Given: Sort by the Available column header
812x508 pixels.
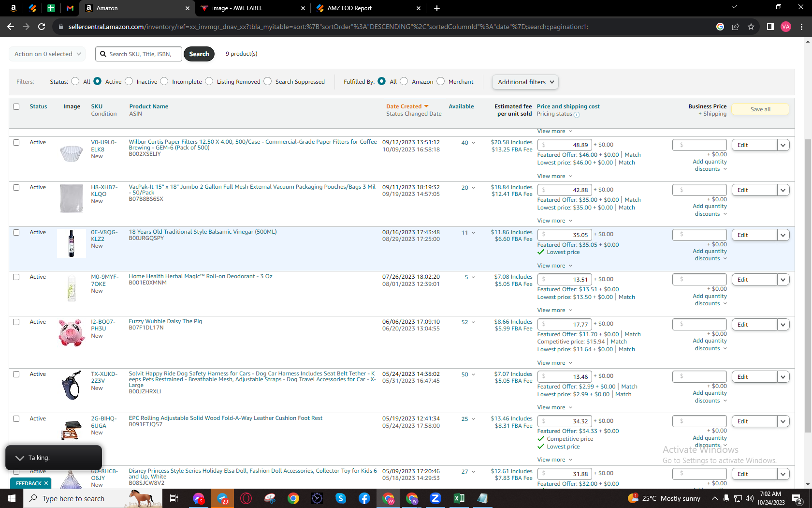Looking at the screenshot, I should tap(461, 106).
